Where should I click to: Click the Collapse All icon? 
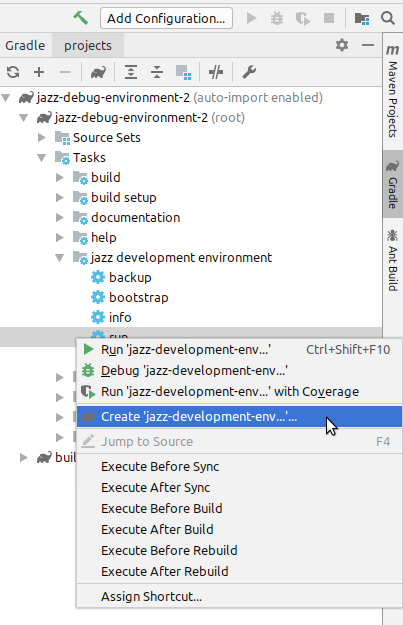point(157,72)
